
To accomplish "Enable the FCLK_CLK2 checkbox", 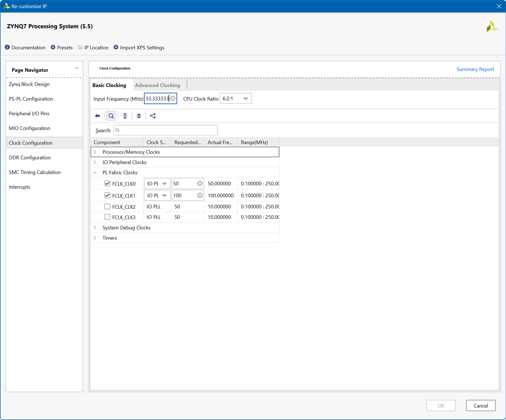I will (107, 207).
